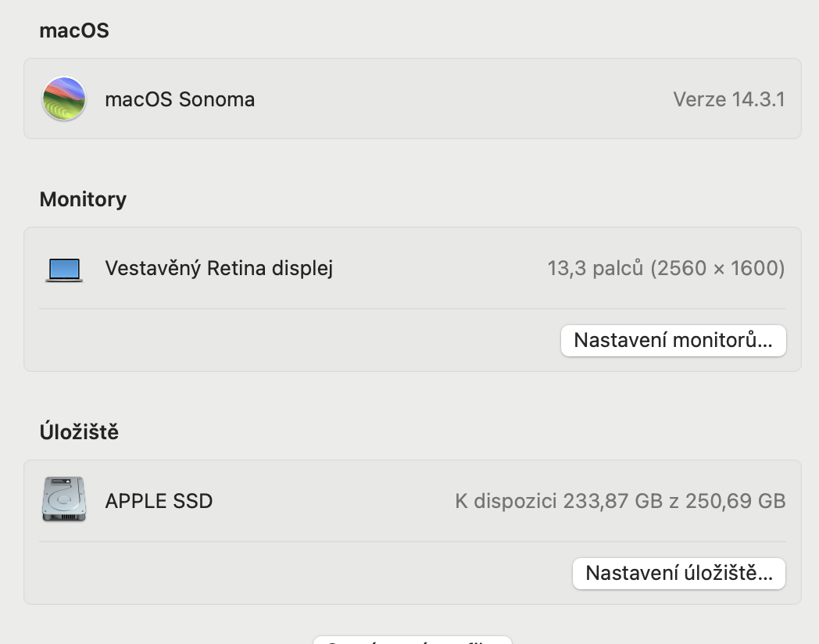This screenshot has width=819, height=644.
Task: Click the Verze 14.3.1 version text
Action: click(728, 99)
